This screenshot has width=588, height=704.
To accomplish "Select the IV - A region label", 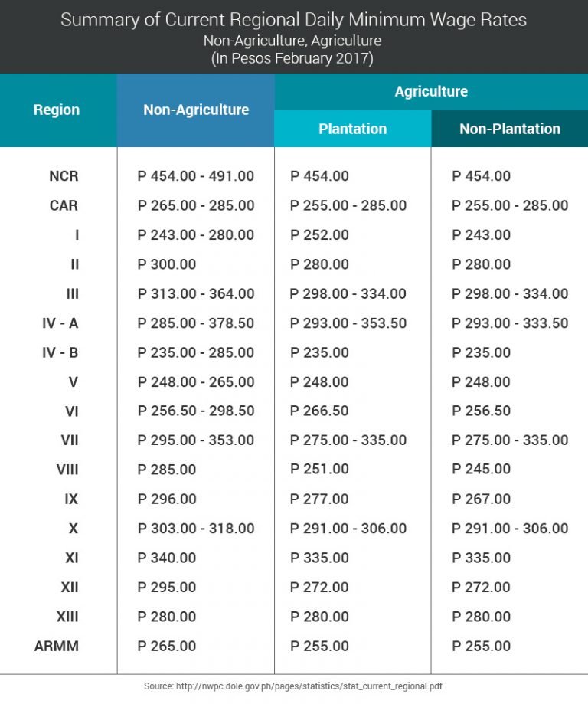I will 60,323.
